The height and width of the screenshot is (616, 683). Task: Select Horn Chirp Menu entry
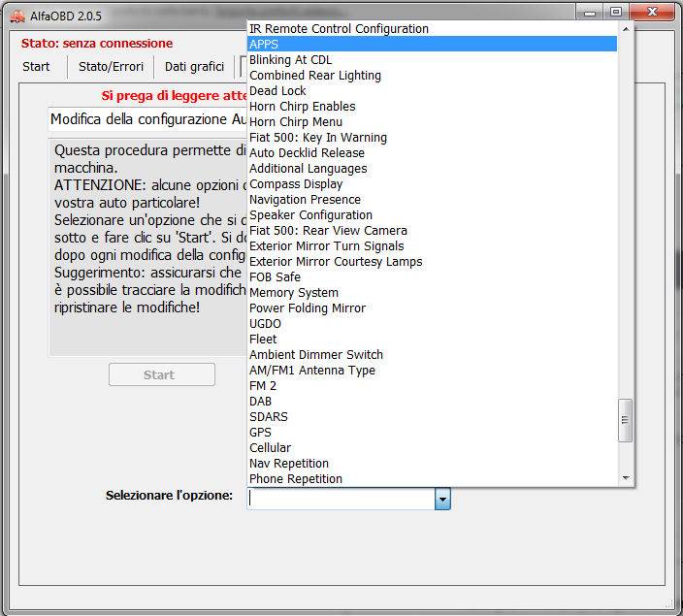click(x=432, y=122)
